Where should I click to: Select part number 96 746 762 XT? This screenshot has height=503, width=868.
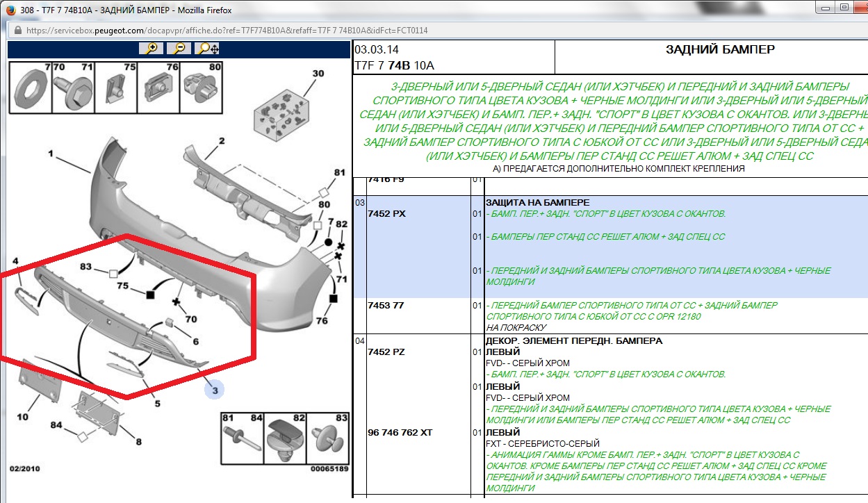point(400,432)
